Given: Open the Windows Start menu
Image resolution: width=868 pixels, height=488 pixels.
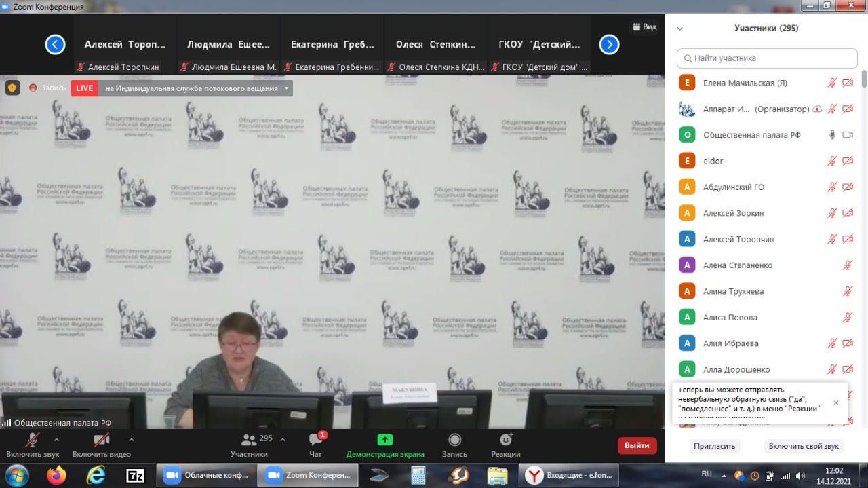Looking at the screenshot, I should 16,475.
